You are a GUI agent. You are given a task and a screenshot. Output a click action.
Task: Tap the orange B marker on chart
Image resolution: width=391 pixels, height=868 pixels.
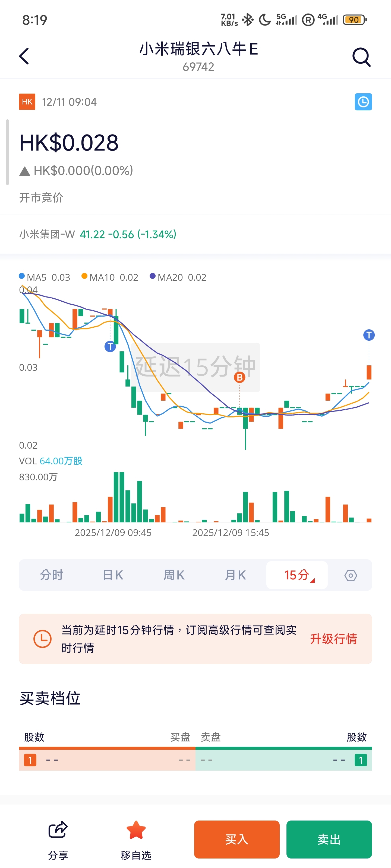pyautogui.click(x=239, y=377)
